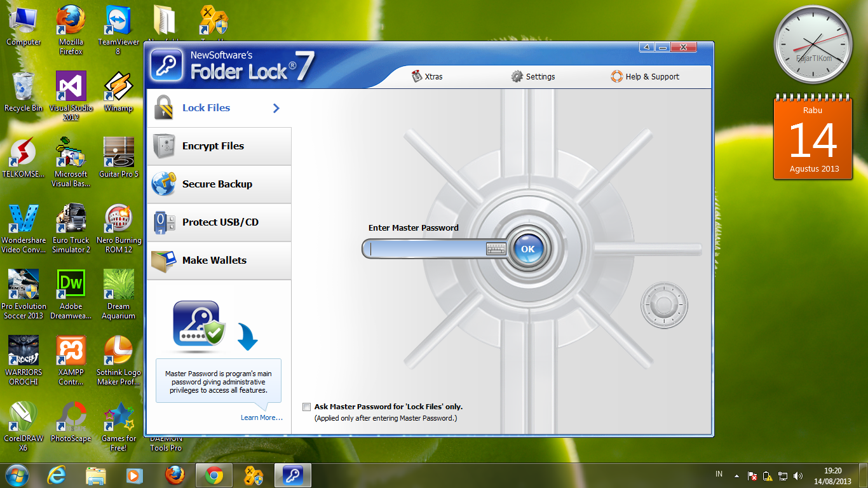The image size is (868, 488).
Task: Select the Lock Files section
Action: tap(219, 108)
